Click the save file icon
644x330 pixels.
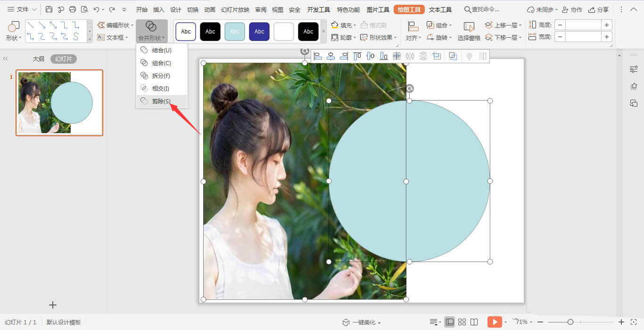coord(49,9)
